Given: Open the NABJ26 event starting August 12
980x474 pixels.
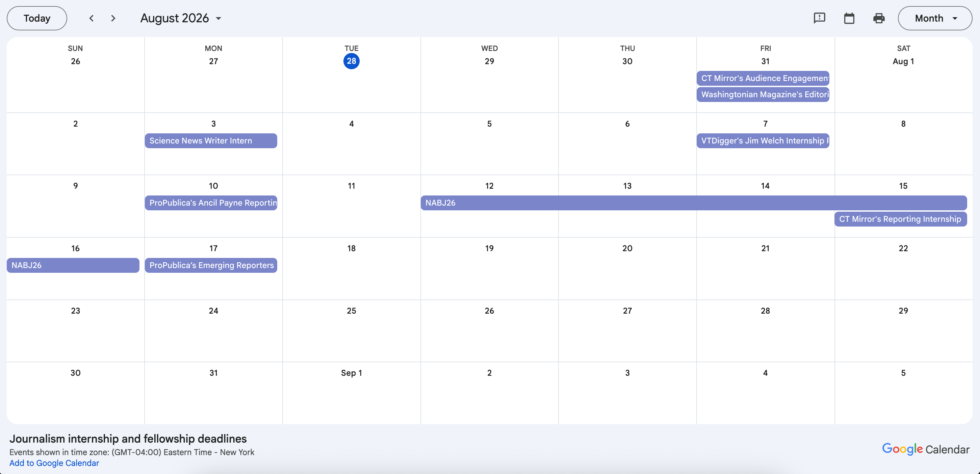Looking at the screenshot, I should click(x=694, y=203).
